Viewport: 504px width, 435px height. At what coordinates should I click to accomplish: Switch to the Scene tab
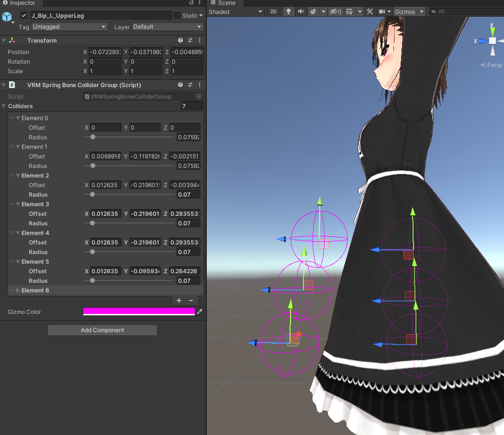click(x=224, y=3)
